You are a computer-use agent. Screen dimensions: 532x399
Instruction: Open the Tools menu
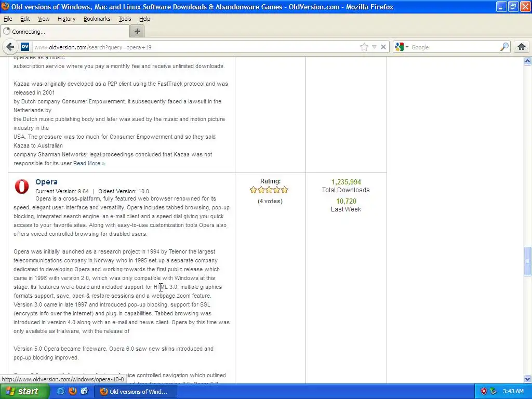[x=125, y=19]
